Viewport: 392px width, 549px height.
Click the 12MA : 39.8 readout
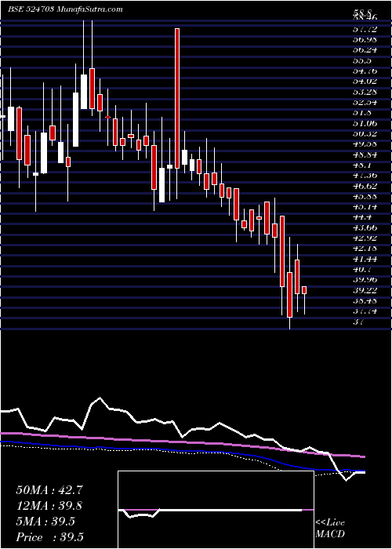49,506
